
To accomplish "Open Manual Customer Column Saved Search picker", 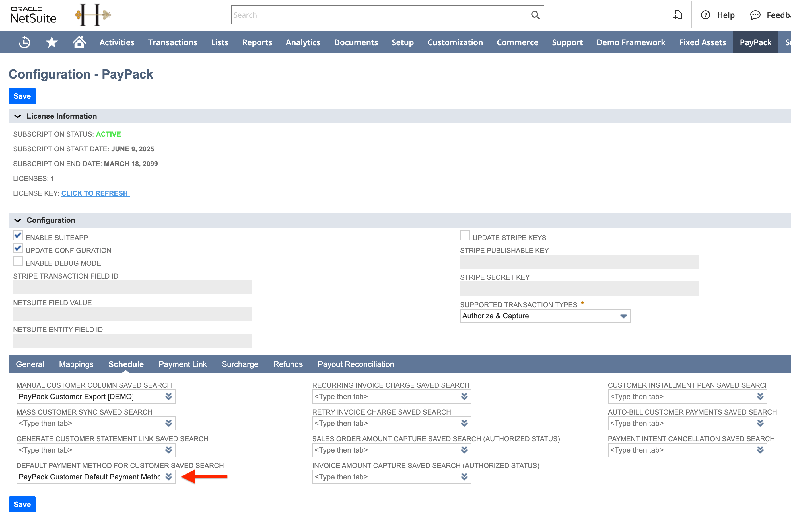I will (x=169, y=396).
